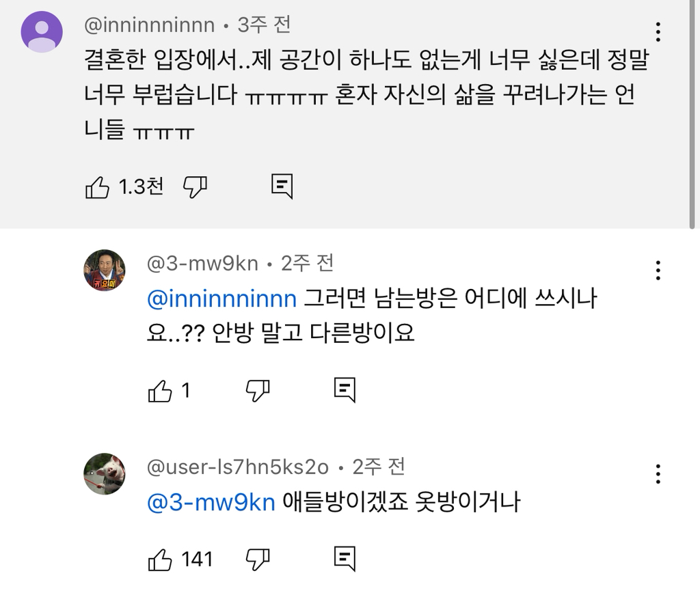Dislike @inninnninnn's top comment
The width and height of the screenshot is (700, 608).
point(193,186)
